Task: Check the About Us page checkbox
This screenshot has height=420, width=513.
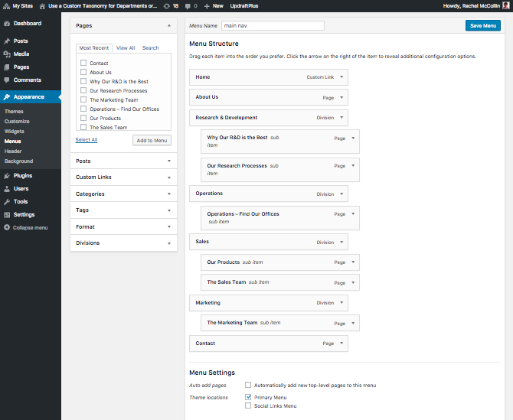Action: 83,72
